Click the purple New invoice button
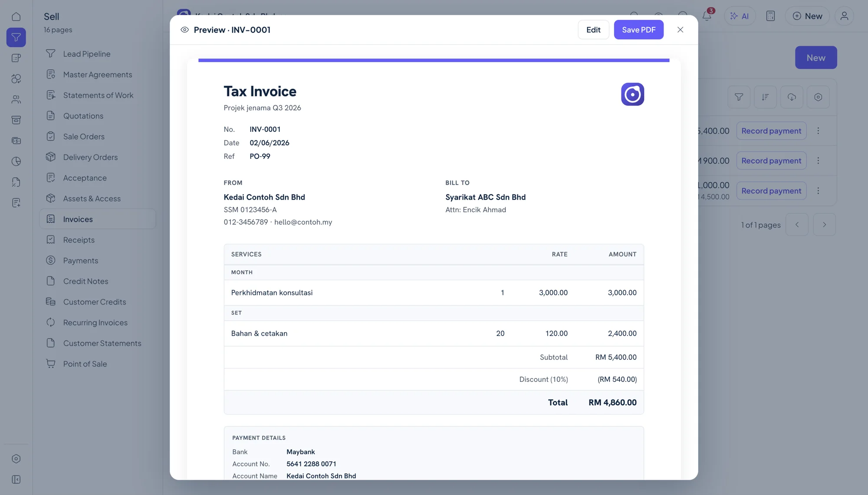 pyautogui.click(x=816, y=57)
